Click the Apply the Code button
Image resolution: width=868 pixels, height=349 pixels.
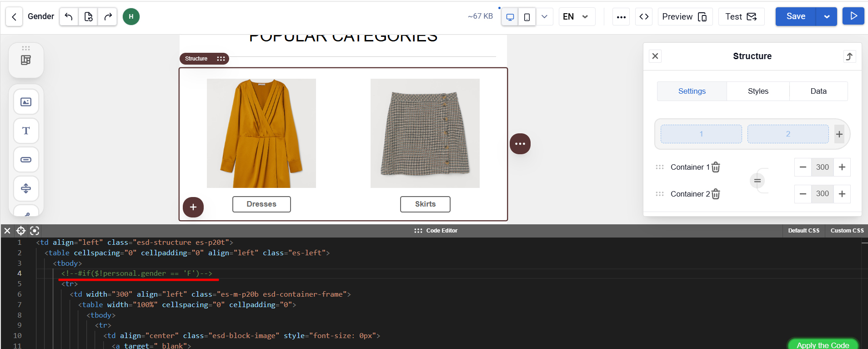coord(823,345)
